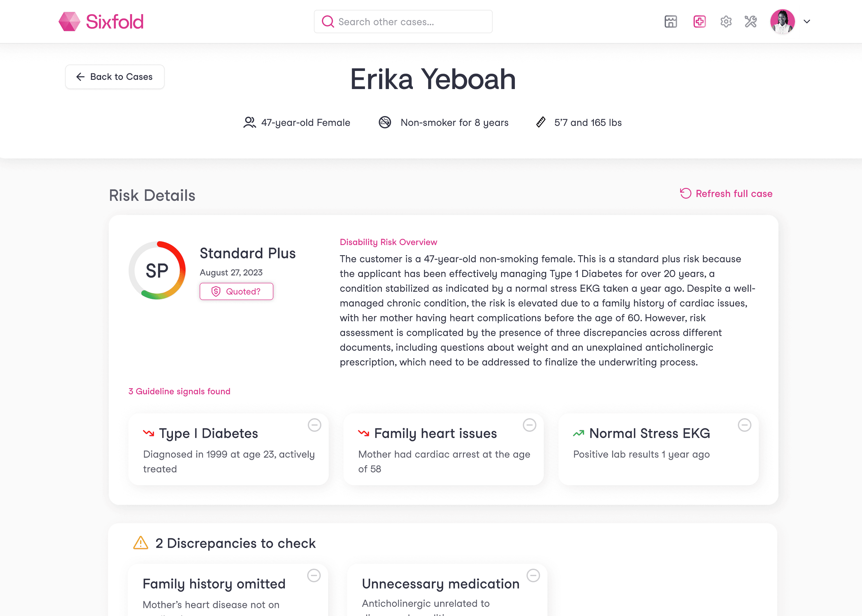862x616 pixels.
Task: Open the store dashboard icon in header
Action: click(670, 21)
